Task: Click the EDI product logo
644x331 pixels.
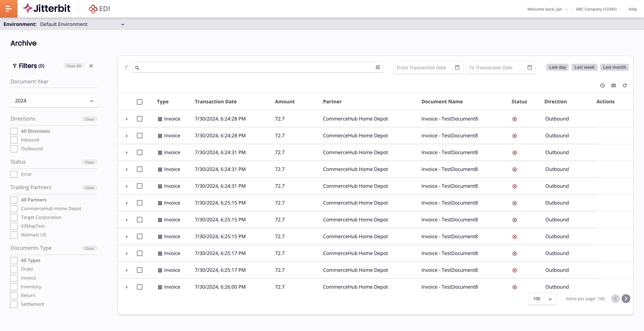Action: click(x=99, y=9)
